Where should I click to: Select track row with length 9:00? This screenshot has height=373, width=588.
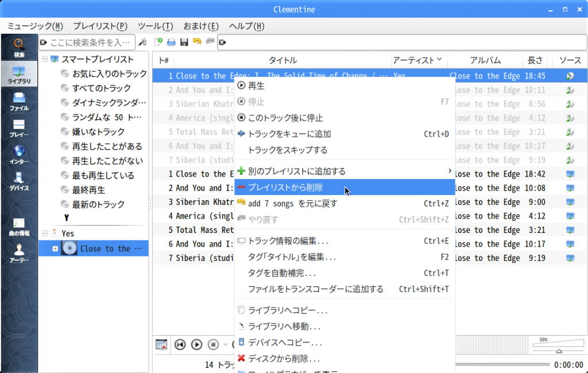coord(370,202)
